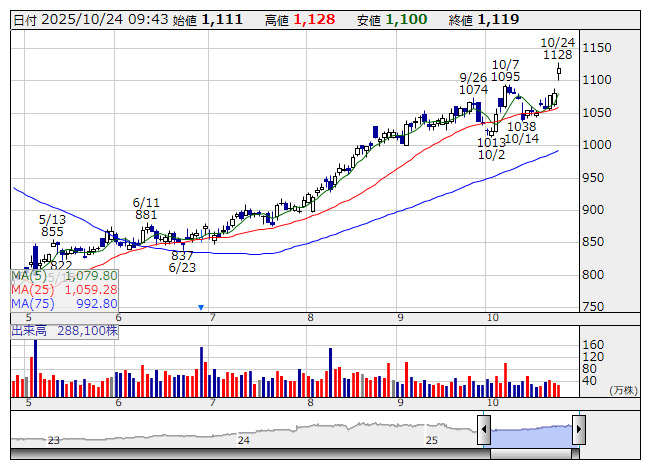Click the year 23 label in overview

point(54,440)
